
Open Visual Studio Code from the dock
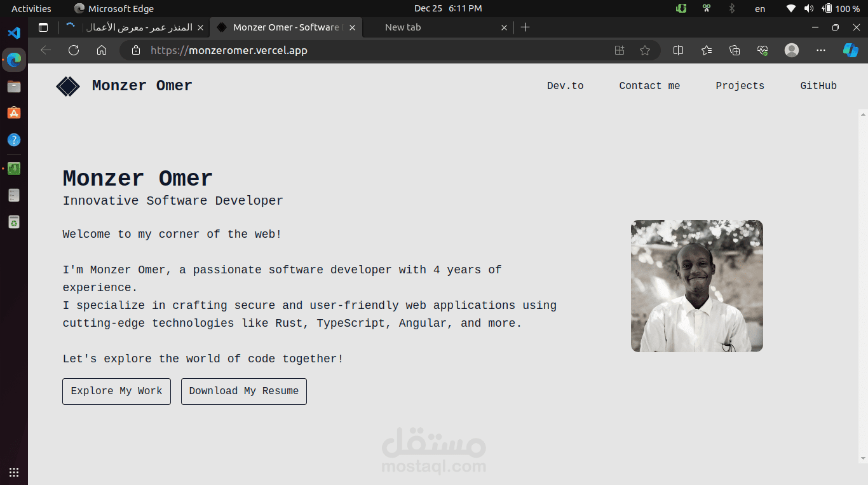click(14, 32)
